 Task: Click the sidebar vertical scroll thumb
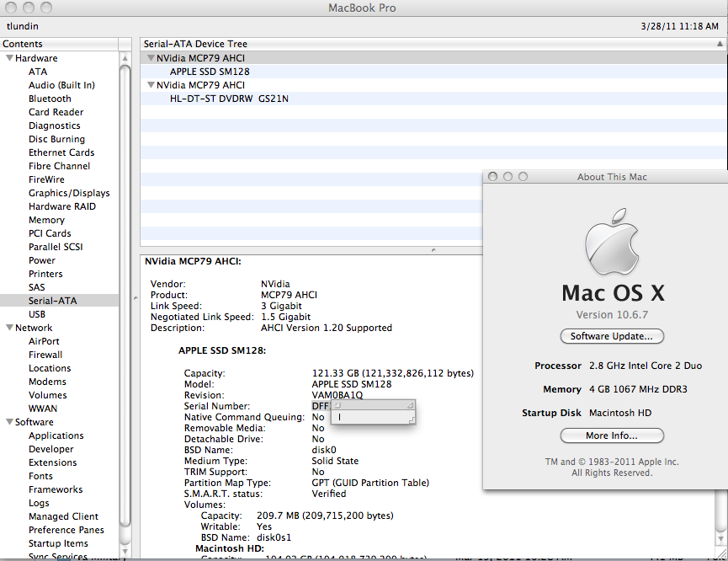click(x=125, y=297)
